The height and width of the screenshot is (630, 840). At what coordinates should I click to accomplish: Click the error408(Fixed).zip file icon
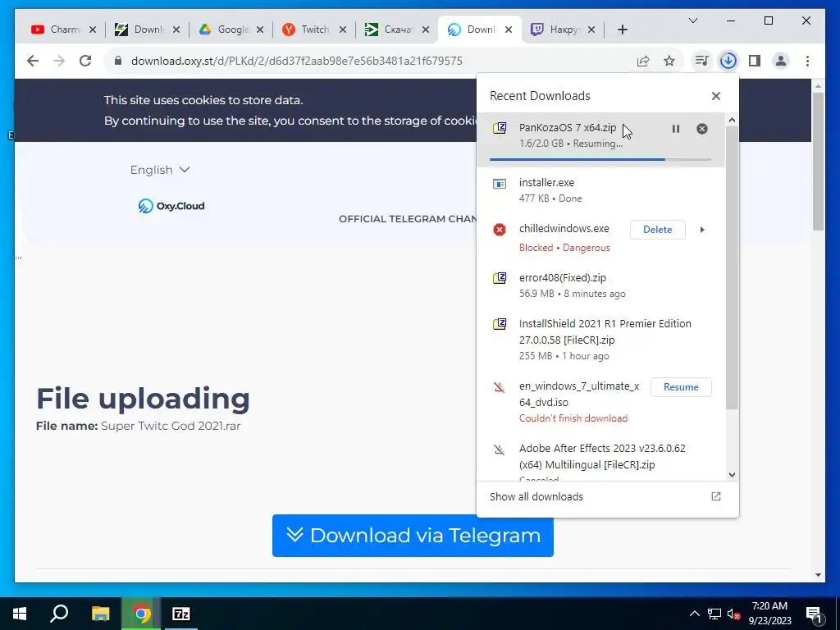[500, 278]
